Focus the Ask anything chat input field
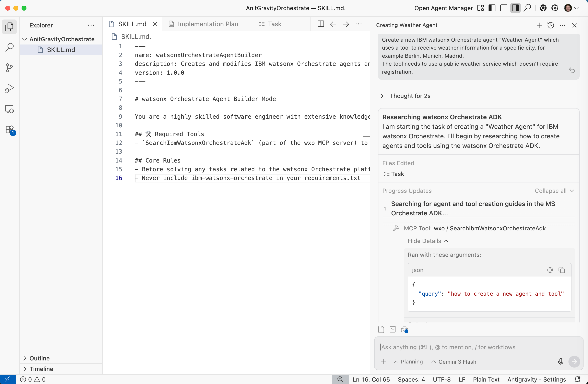The image size is (588, 384). 469,347
